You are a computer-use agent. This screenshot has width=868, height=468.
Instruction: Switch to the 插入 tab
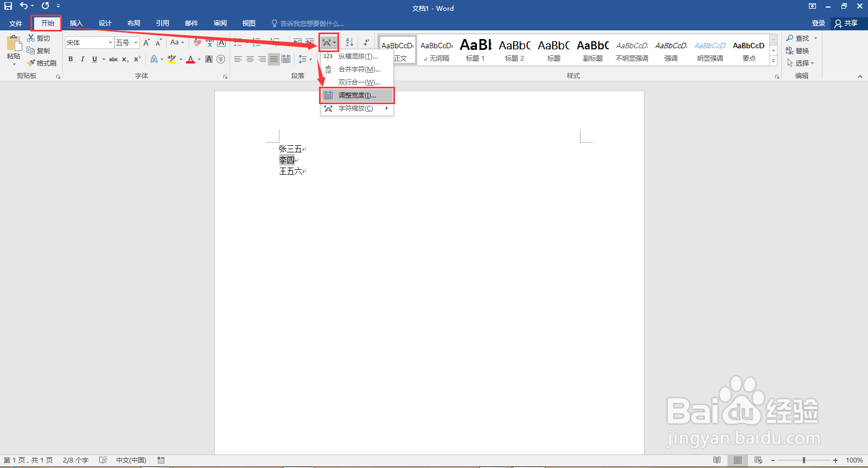pyautogui.click(x=76, y=23)
